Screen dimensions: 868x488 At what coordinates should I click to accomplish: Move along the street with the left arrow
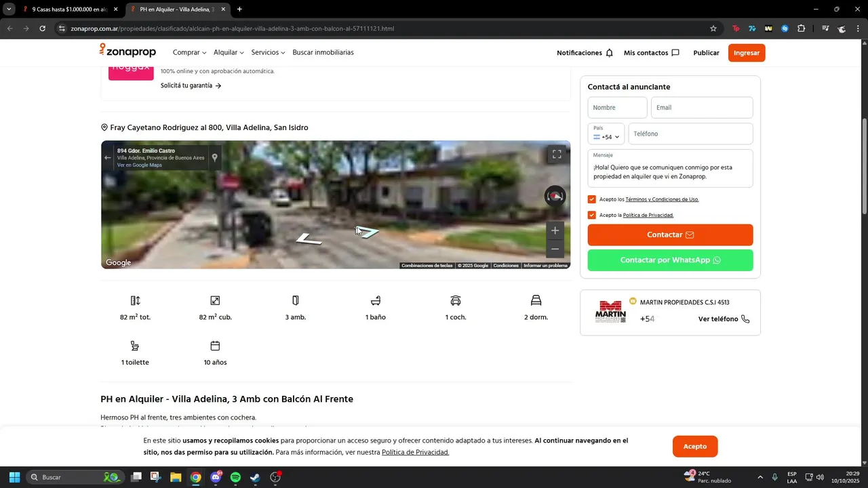(x=309, y=239)
